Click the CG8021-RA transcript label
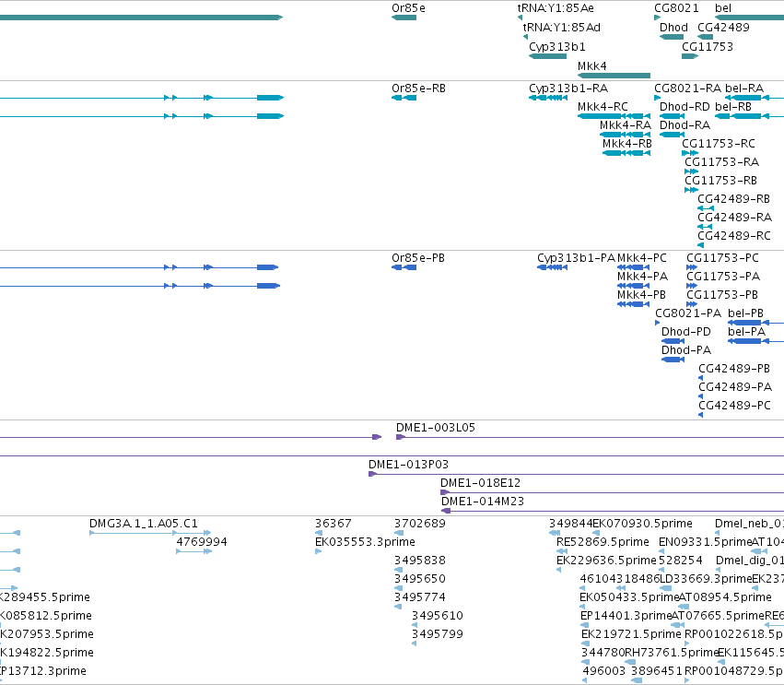 687,89
